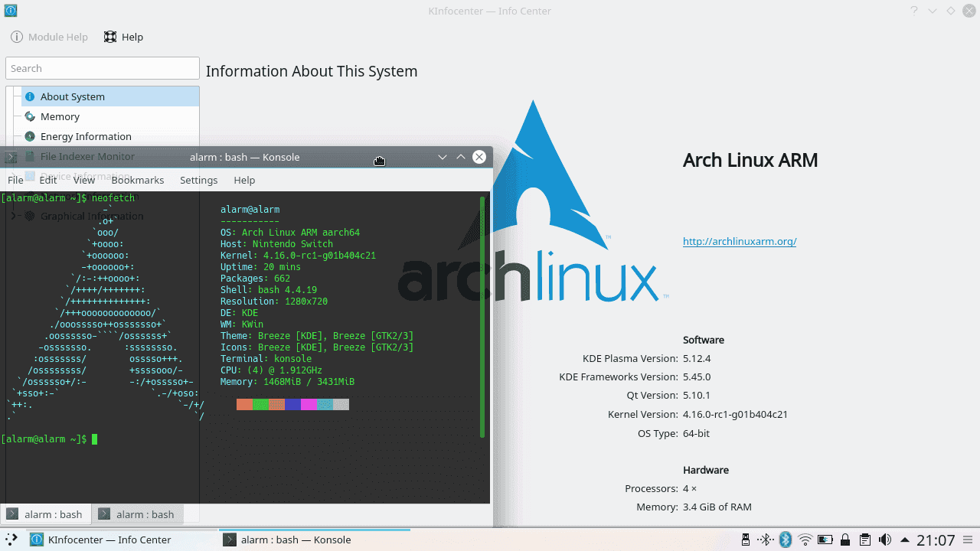Click the "Uptime: 20 mins" terminal line

pyautogui.click(x=260, y=267)
